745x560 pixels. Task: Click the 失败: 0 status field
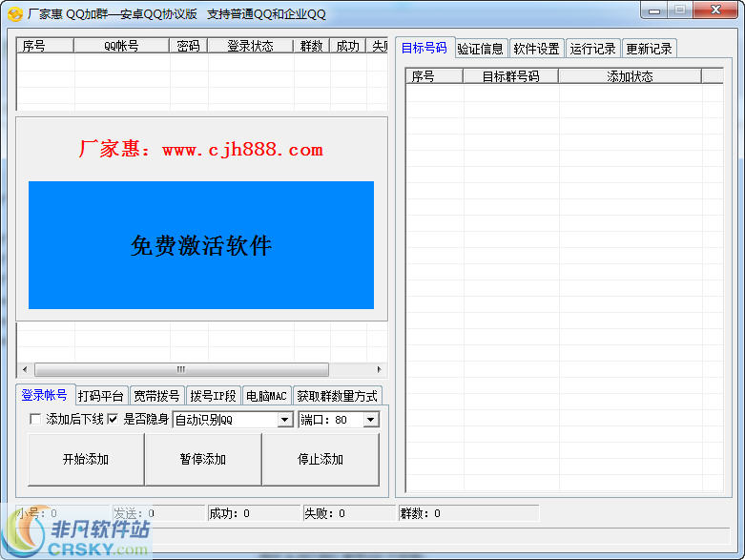(x=350, y=513)
